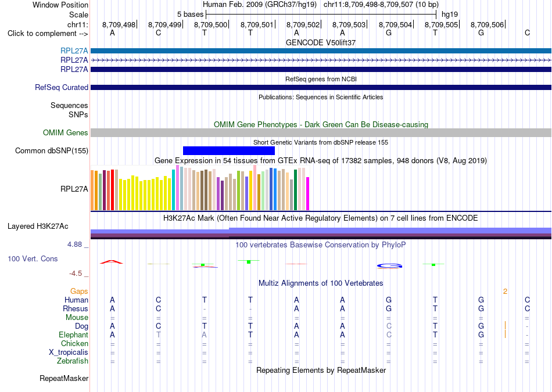This screenshot has height=392, width=552.
Task: Click the Window Position label
Action: 60,5
